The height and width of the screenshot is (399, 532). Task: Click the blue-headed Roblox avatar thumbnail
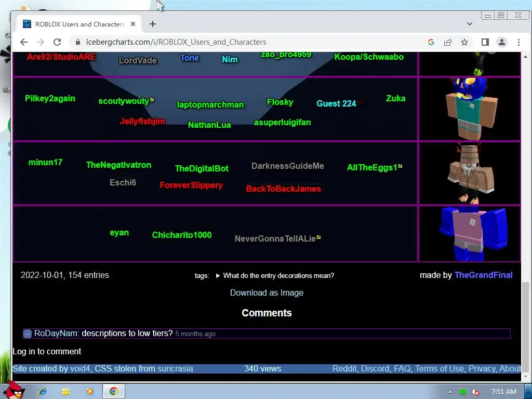click(470, 109)
